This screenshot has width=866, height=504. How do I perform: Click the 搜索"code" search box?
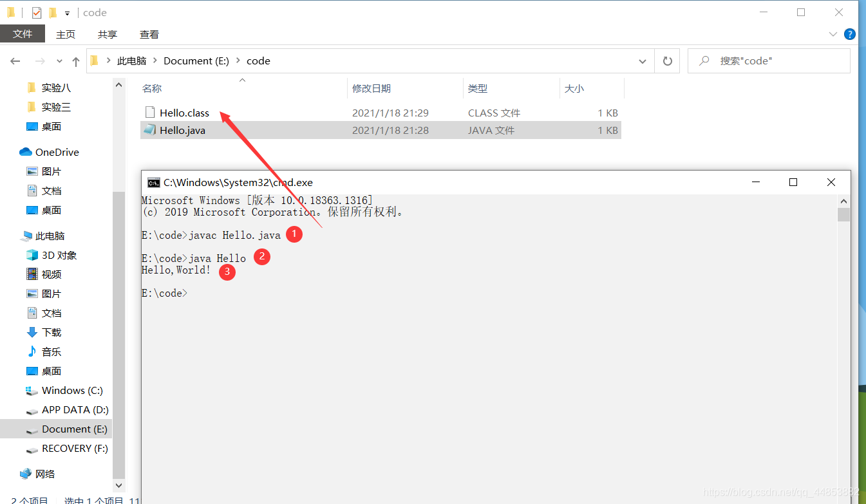pyautogui.click(x=769, y=61)
